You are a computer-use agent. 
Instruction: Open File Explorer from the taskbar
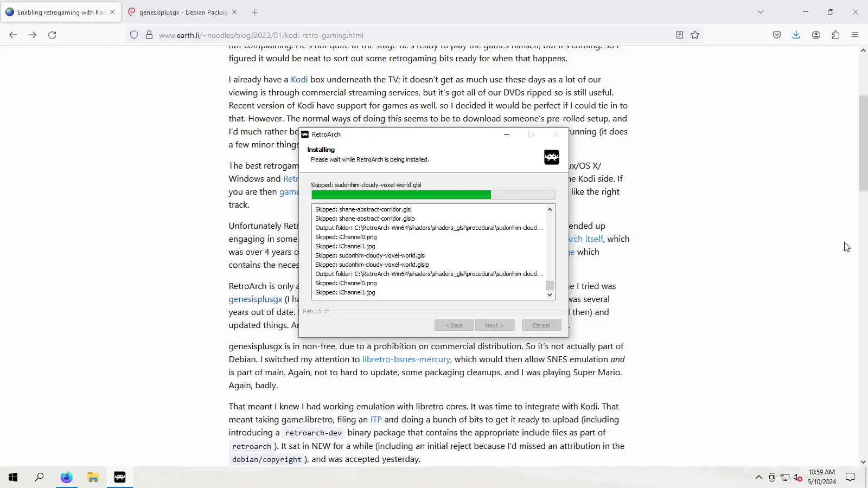click(93, 477)
